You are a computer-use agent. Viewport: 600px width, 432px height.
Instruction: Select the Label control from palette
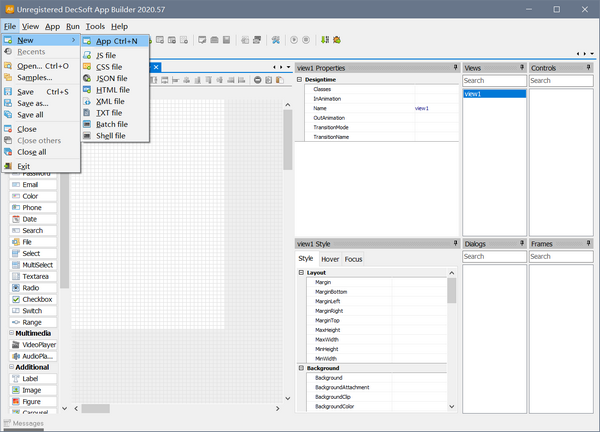30,379
